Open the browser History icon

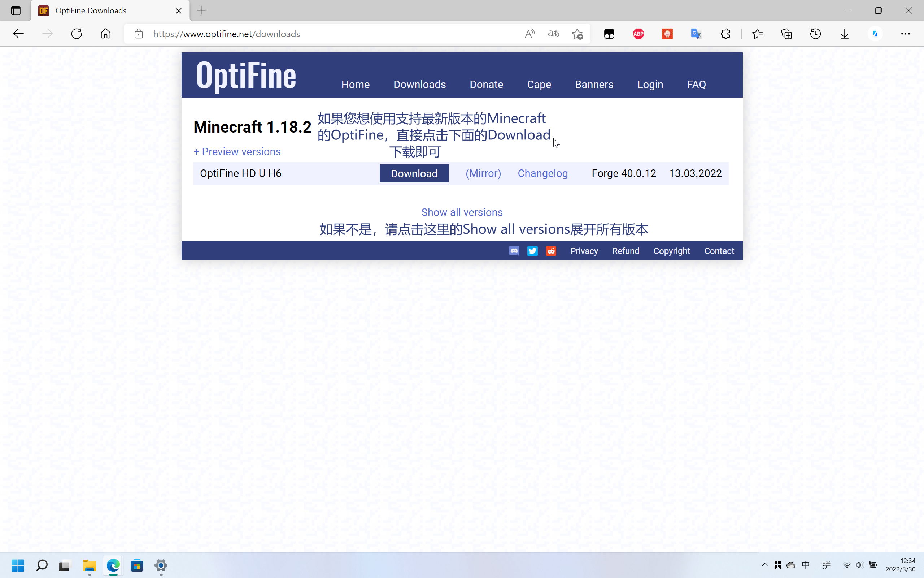tap(816, 34)
